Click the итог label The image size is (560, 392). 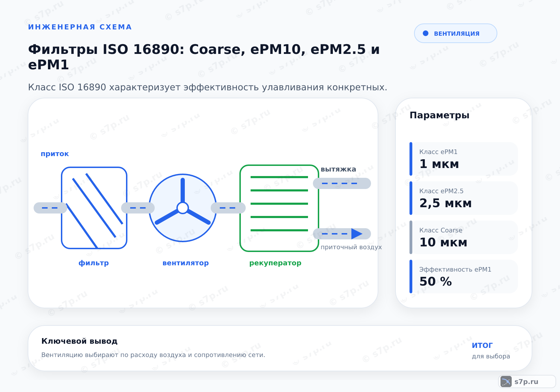point(482,345)
